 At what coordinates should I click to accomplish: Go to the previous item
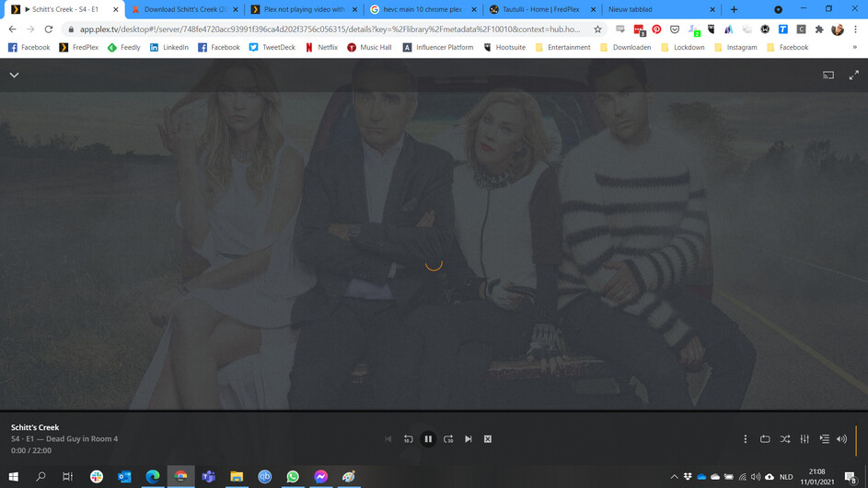tap(388, 438)
